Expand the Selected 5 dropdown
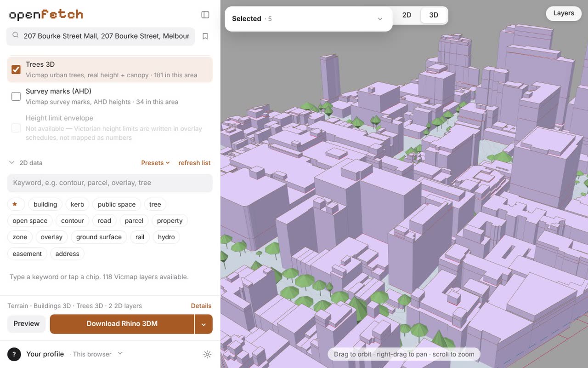This screenshot has width=588, height=368. coord(308,19)
